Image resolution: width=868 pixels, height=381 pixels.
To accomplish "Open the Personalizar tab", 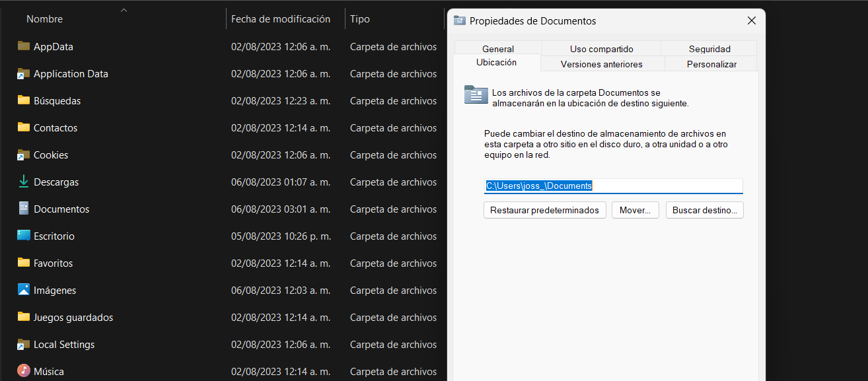I will pos(711,64).
